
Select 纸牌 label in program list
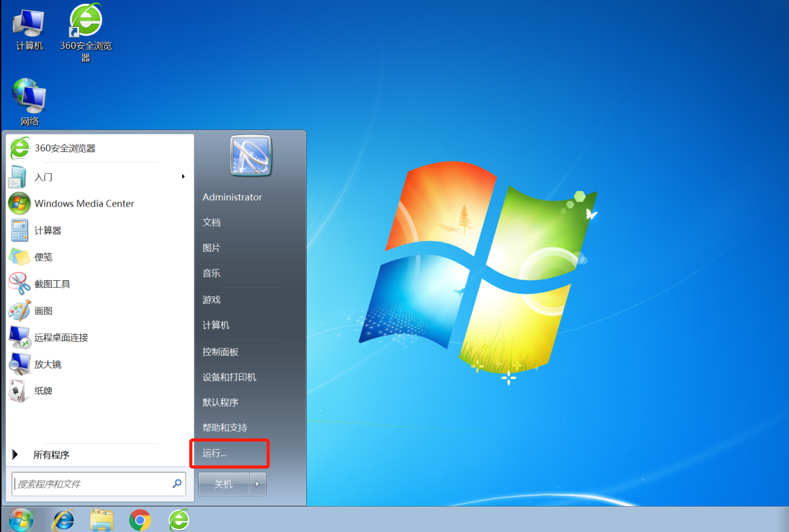click(43, 391)
